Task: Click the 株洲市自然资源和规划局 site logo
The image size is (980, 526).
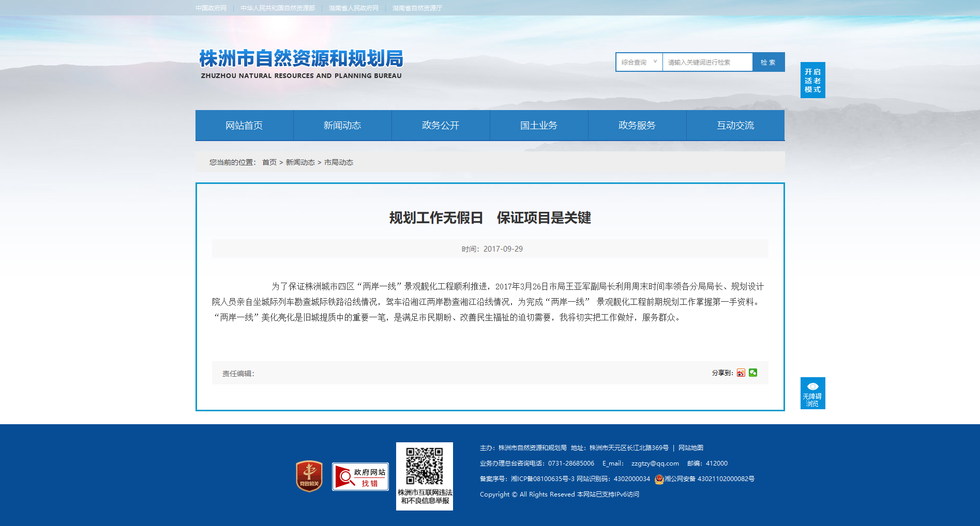Action: point(301,64)
